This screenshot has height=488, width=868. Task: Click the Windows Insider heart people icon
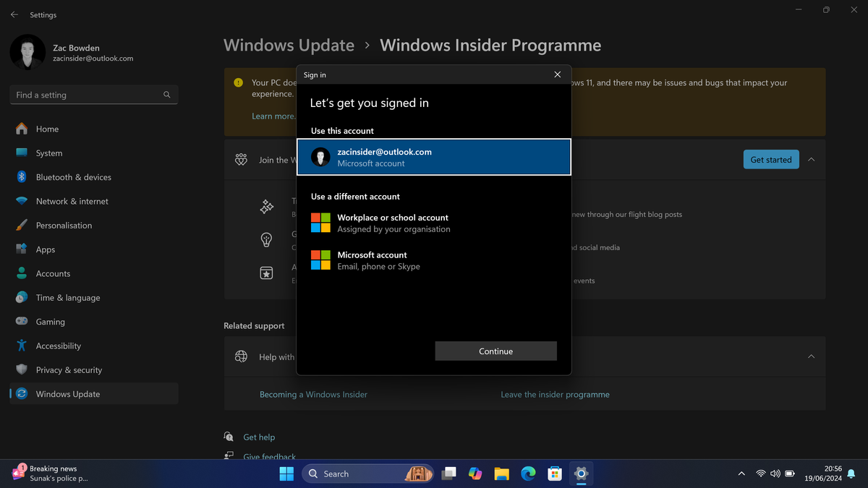242,160
